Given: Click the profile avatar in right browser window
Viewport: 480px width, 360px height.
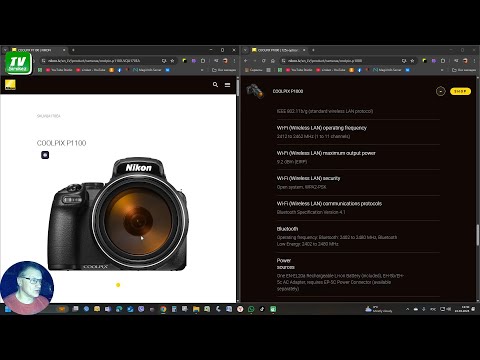Looking at the screenshot, I should tap(465, 61).
